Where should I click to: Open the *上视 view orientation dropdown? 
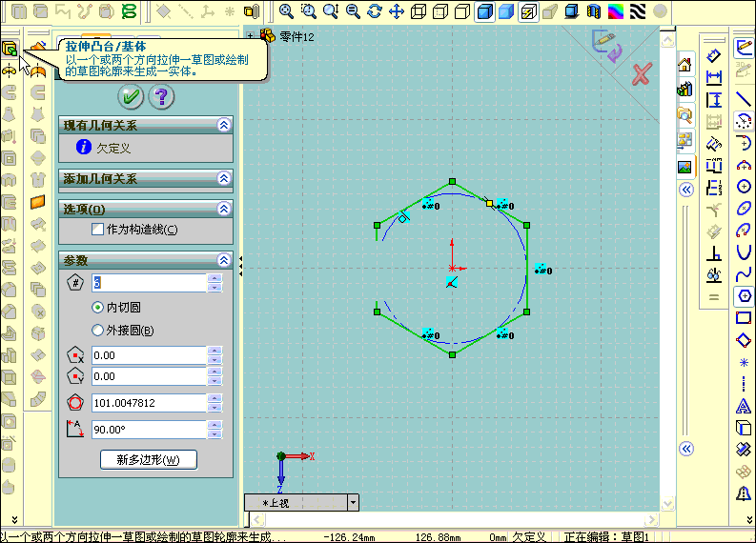(x=354, y=503)
